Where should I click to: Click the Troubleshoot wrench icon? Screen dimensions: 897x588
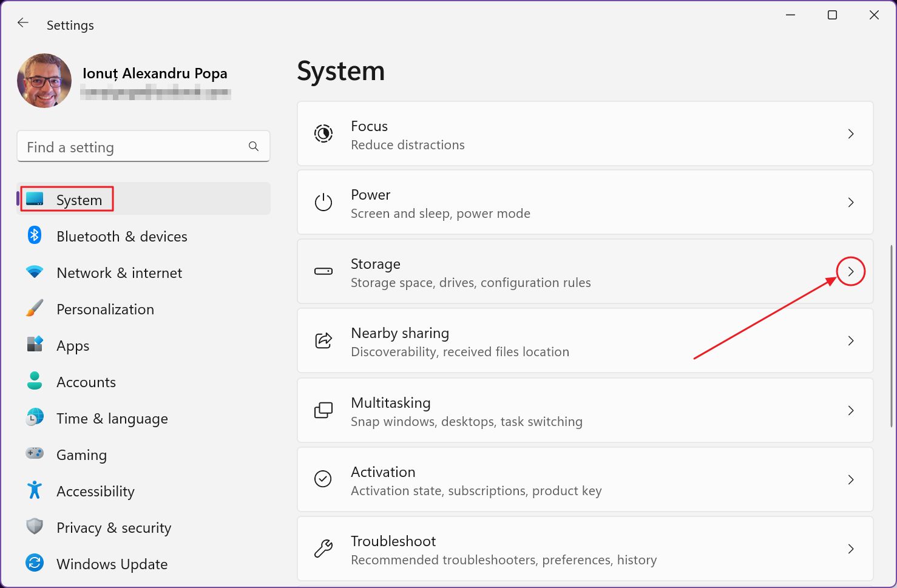(323, 549)
